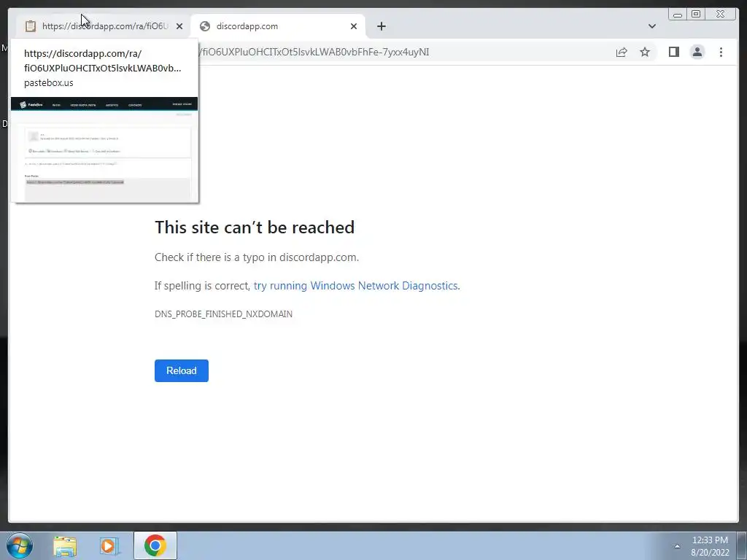Toggle the Chrome side panel icon

pos(673,52)
